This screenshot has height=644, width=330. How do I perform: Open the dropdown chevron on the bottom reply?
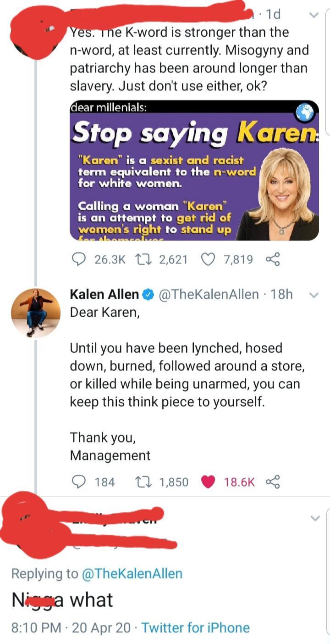315,518
